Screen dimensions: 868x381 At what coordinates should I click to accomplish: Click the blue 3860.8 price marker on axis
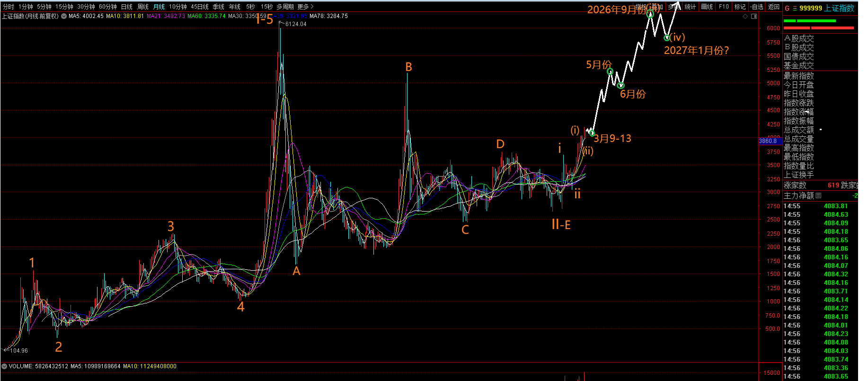click(x=768, y=141)
